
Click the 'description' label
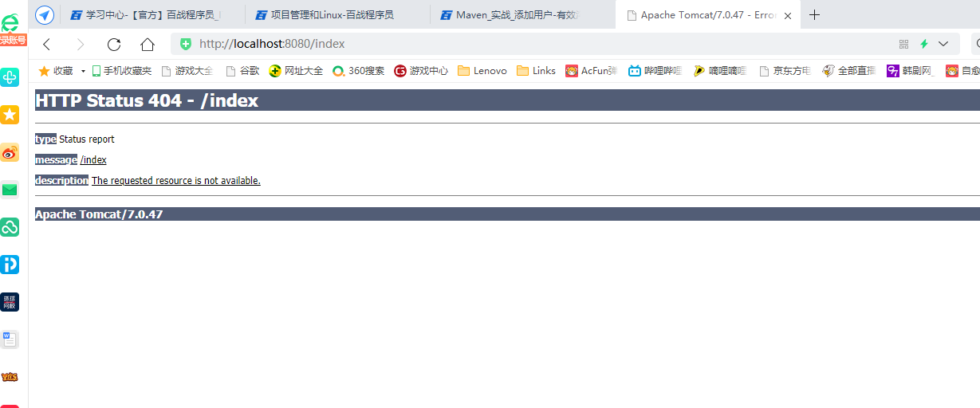tap(61, 180)
